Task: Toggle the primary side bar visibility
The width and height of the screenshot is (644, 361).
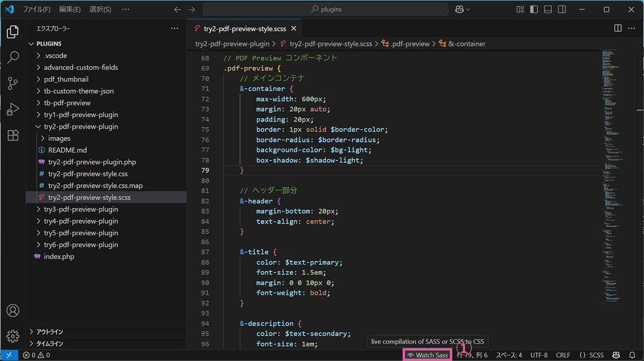Action: tap(534, 9)
